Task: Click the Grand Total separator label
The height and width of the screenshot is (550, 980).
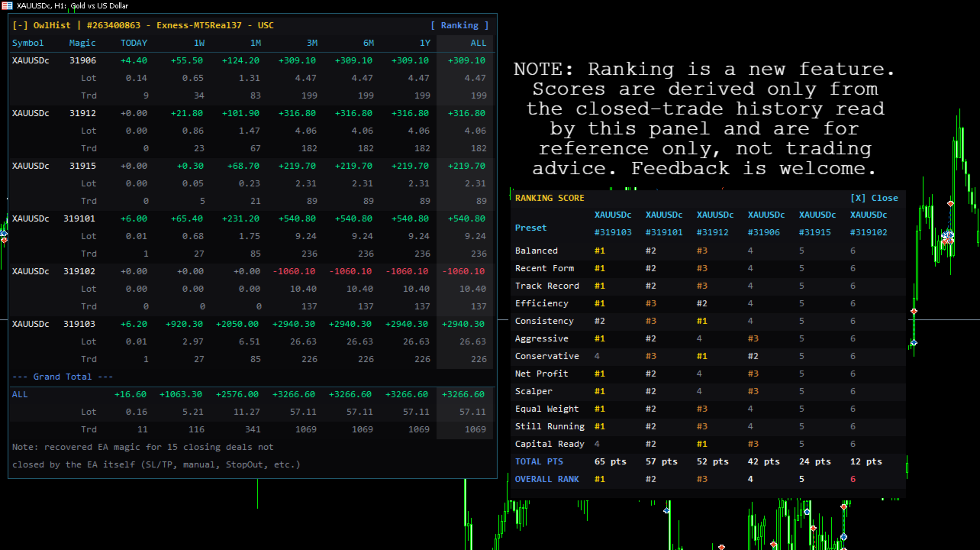Action: (63, 377)
